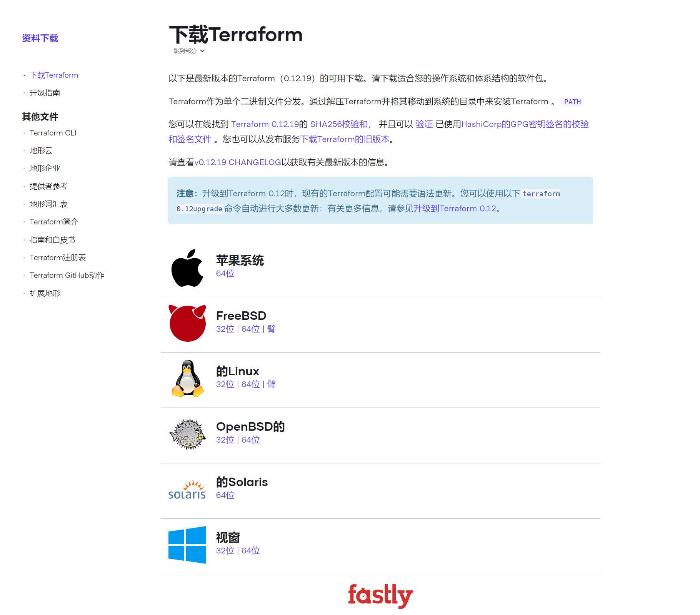Screen dimensions: 700x615
Task: Click the OpenBSD pufferfish icon
Action: [x=187, y=434]
